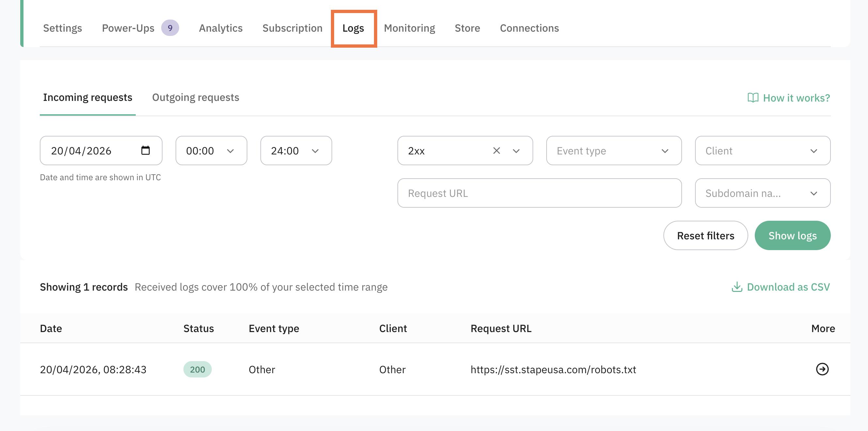Expand the 24:00 end time dropdown
Image resolution: width=868 pixels, height=431 pixels.
pos(296,151)
